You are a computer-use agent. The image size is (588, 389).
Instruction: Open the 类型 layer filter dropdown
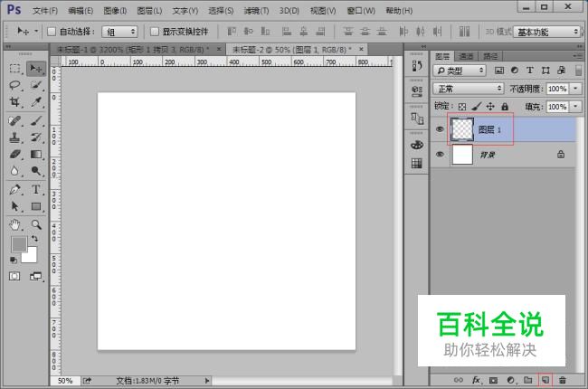460,71
